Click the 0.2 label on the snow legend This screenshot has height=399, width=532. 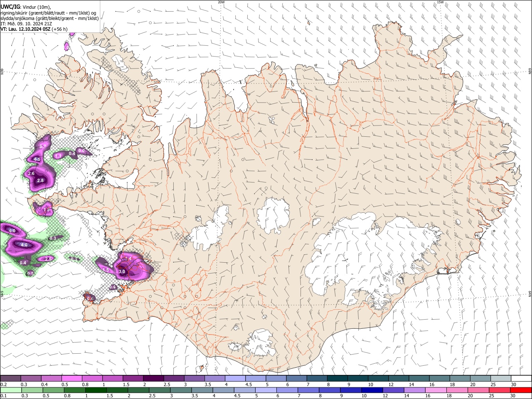click(x=3, y=384)
